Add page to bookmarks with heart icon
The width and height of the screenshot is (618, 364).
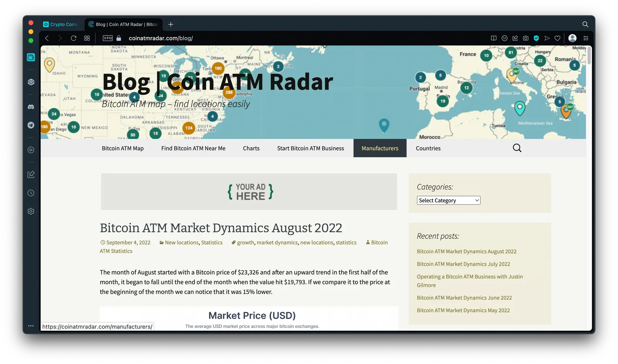[557, 38]
